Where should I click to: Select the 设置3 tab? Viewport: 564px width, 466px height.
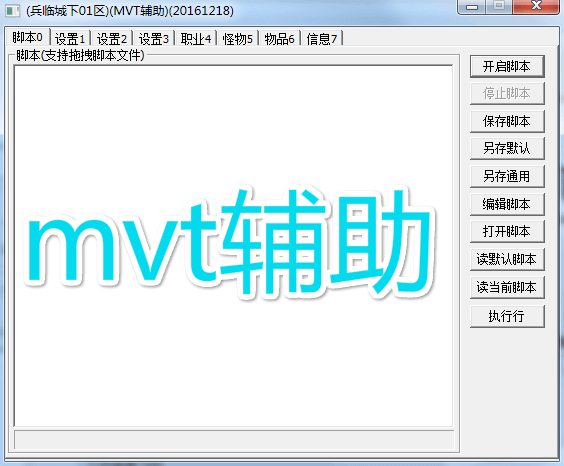pos(154,38)
